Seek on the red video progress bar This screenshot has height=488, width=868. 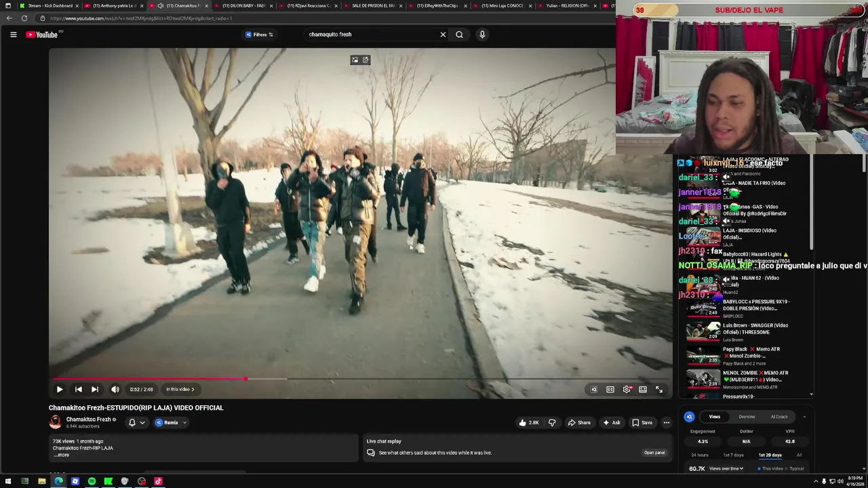tap(359, 379)
